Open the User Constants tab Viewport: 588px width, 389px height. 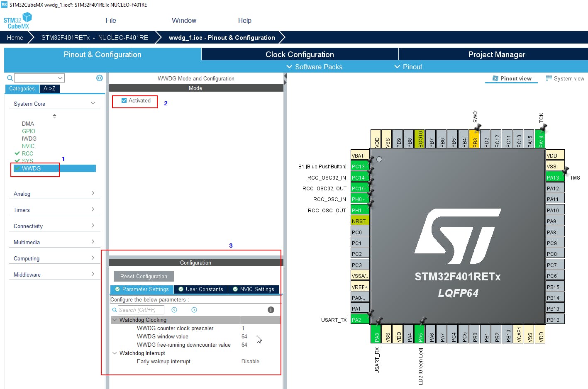(200, 289)
